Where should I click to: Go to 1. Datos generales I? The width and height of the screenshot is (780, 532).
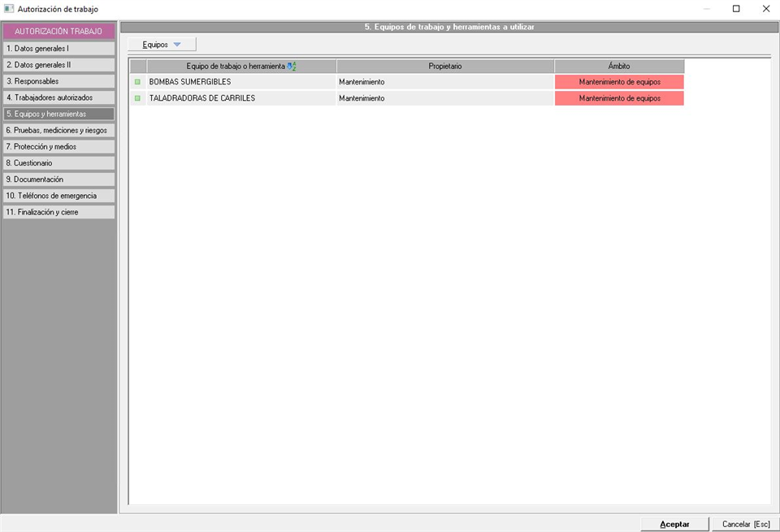pos(58,48)
